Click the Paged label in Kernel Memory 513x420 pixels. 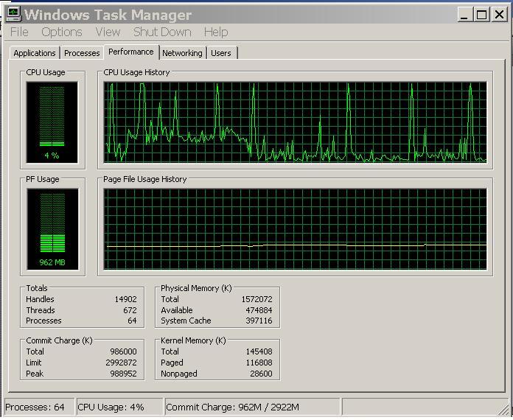pos(172,363)
